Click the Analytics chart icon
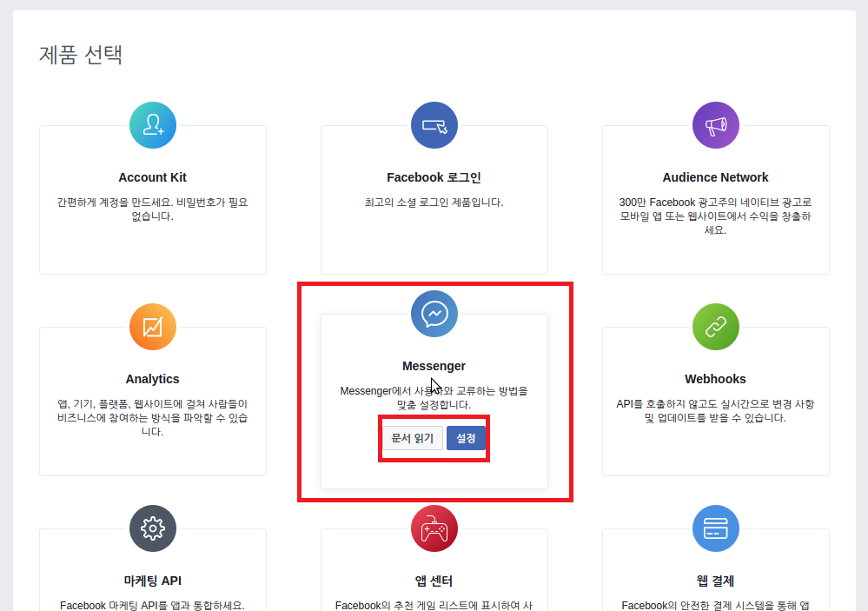Viewport: 868px width, 611px height. coord(153,327)
